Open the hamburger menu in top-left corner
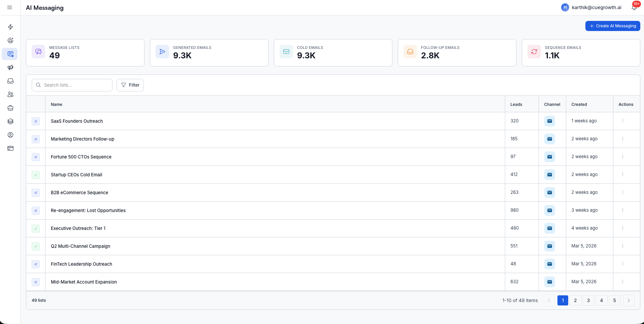 [10, 7]
